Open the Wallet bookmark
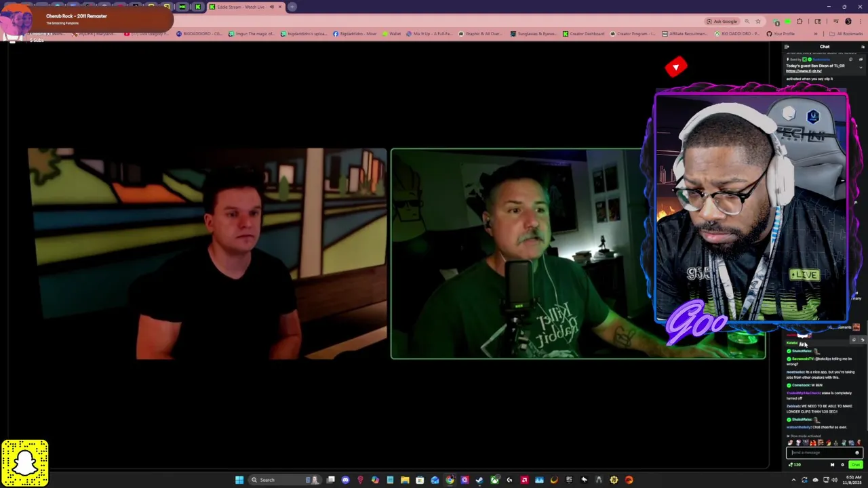 tap(391, 34)
